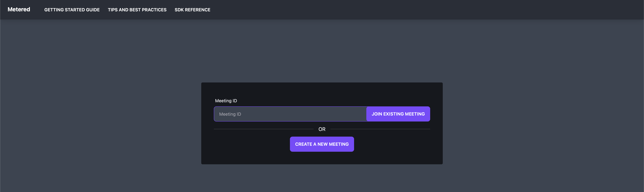Select the SDK Reference nav item
Viewport: 644px width, 192px height.
pos(192,10)
